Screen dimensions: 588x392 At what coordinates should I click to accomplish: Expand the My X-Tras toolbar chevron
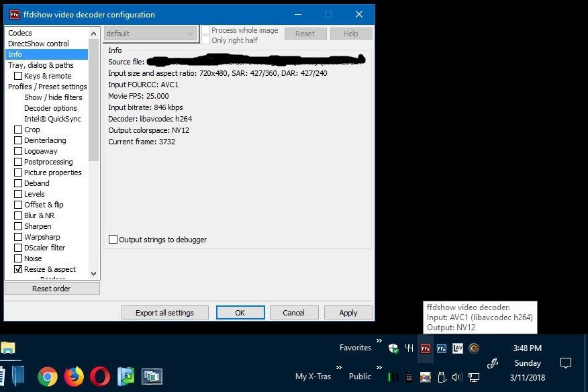(x=339, y=368)
